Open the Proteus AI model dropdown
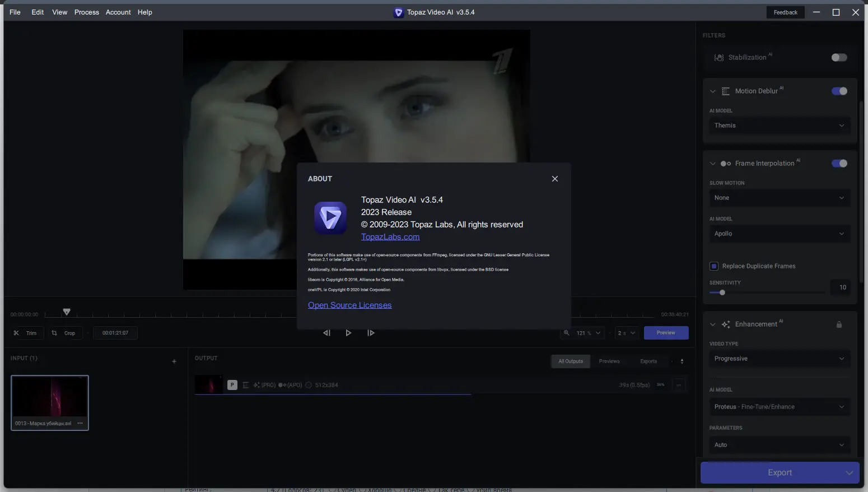 pyautogui.click(x=780, y=407)
